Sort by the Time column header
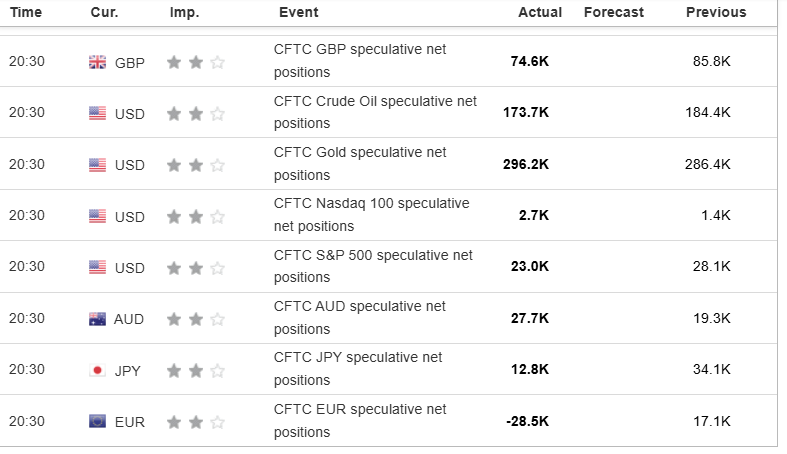 click(26, 12)
